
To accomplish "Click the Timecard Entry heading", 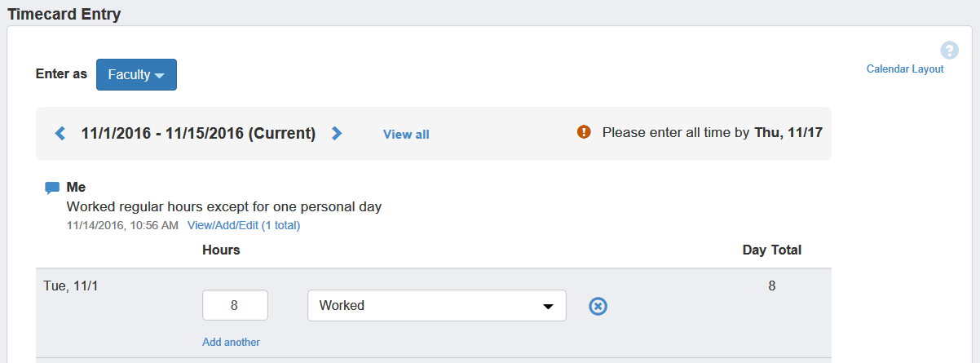I will 64,14.
